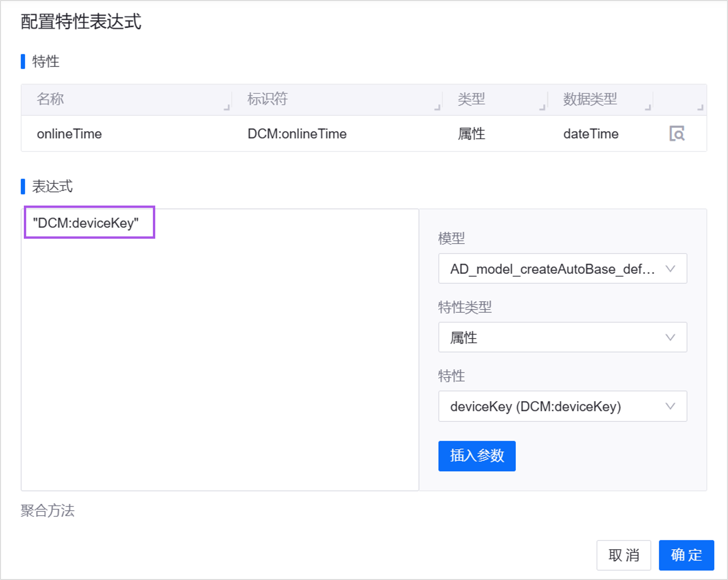Click the view detail icon in onlineTime row
Screen dimensions: 728x580
677,134
